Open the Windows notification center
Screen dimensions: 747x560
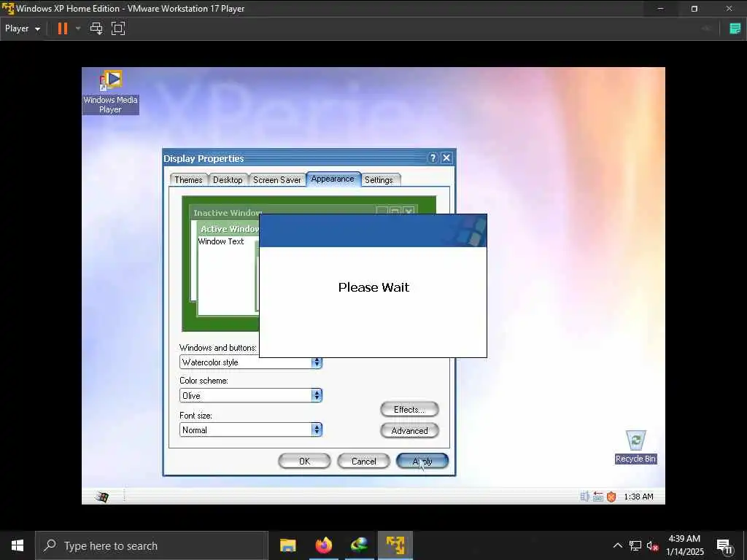point(724,545)
